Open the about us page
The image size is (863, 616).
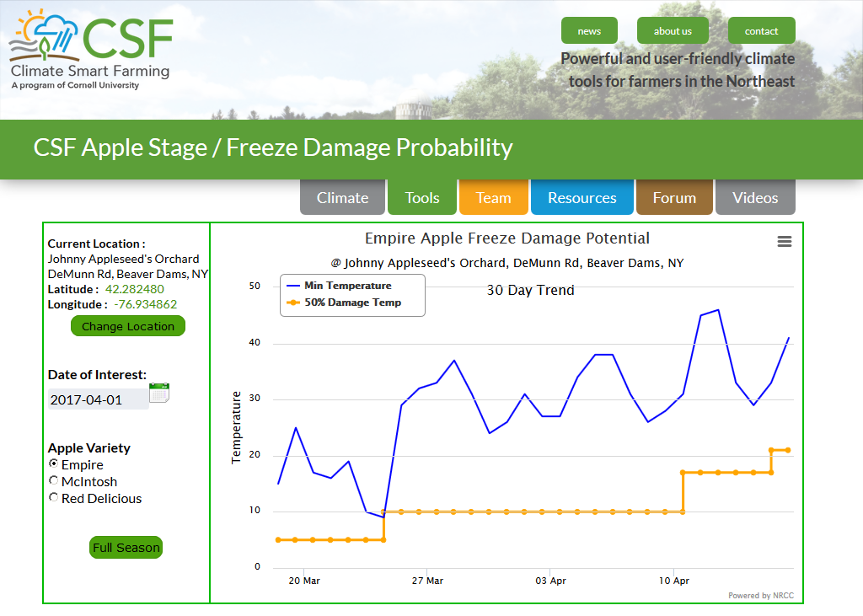click(x=673, y=31)
